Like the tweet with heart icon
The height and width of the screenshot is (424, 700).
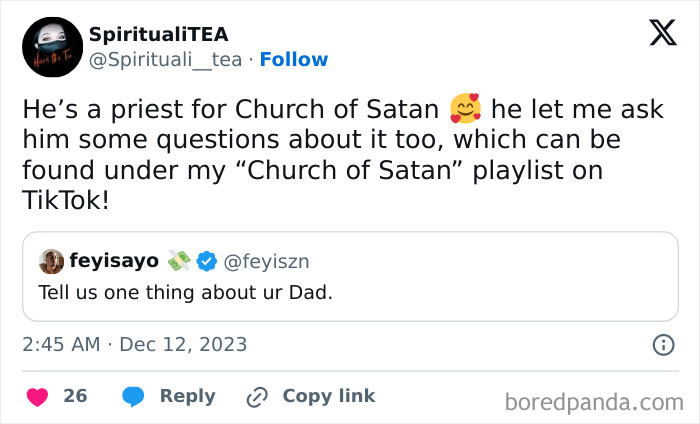[38, 396]
